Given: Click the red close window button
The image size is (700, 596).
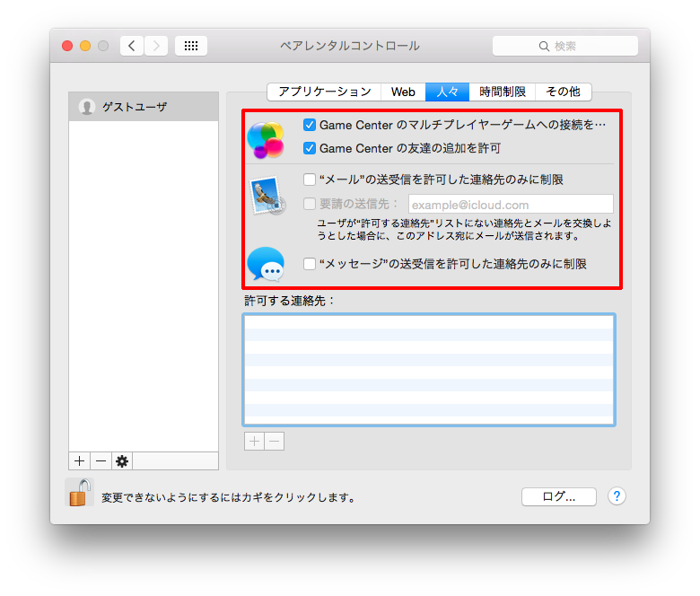Looking at the screenshot, I should click(67, 46).
